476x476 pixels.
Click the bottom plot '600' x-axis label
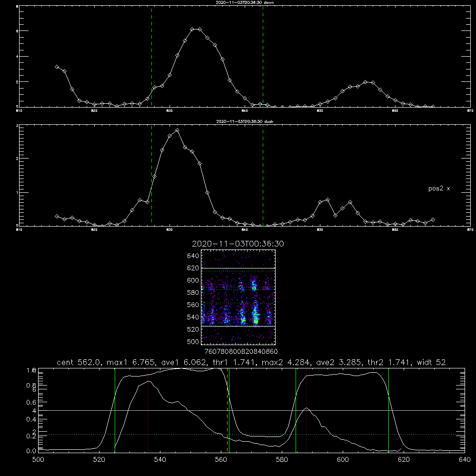(x=343, y=460)
